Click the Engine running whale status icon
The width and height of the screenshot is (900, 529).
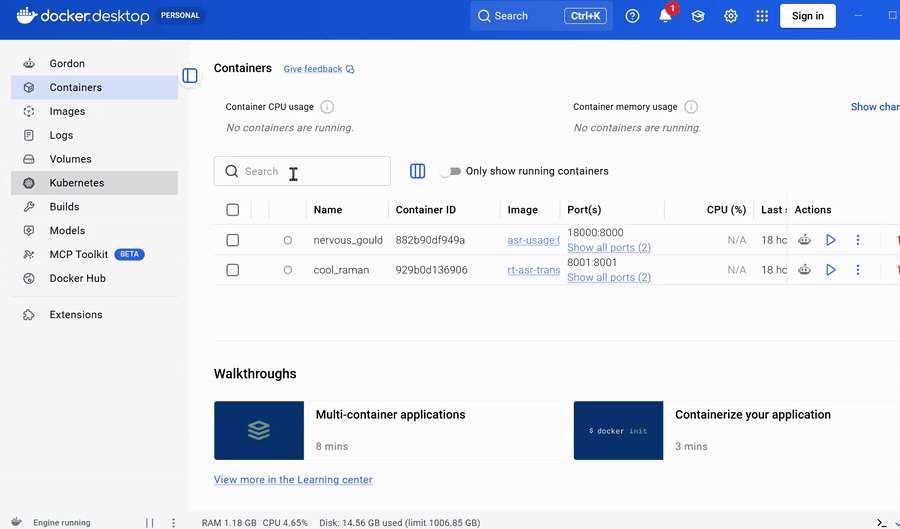click(17, 522)
